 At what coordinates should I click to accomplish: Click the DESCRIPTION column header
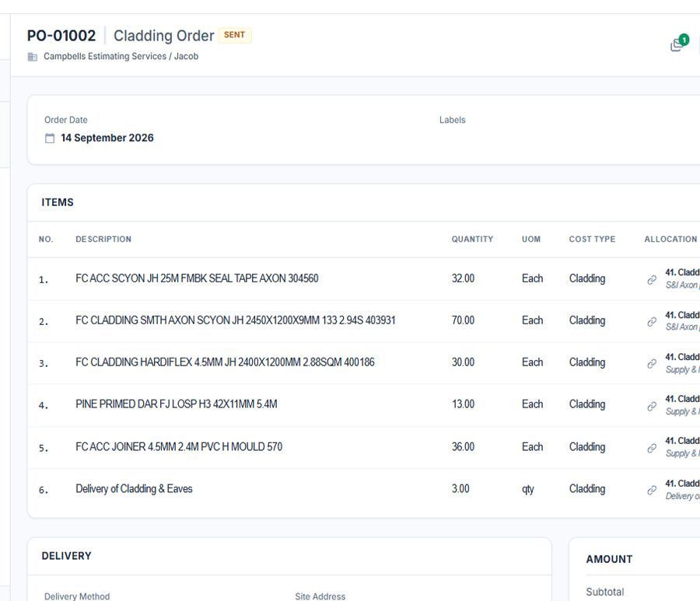click(x=103, y=239)
